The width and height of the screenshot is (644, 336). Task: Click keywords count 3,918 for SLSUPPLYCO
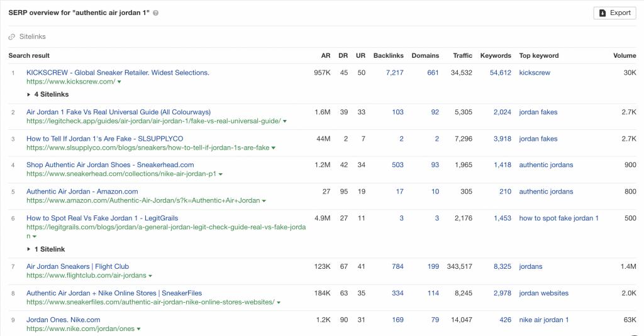(x=502, y=139)
